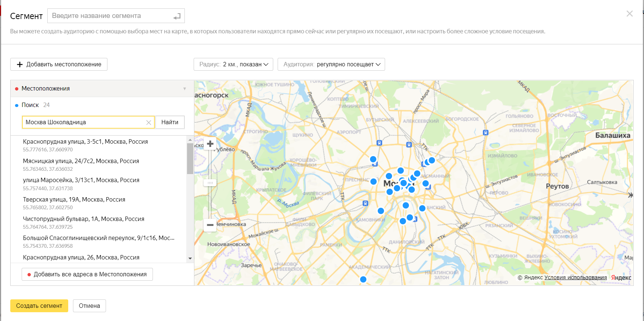Select the Поиск section with 24 results

[x=30, y=105]
